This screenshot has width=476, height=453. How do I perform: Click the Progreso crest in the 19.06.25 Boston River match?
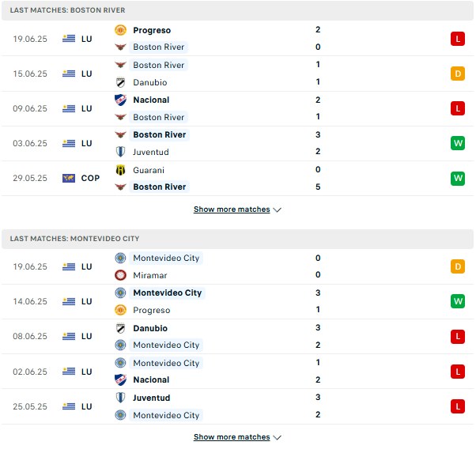coord(120,30)
